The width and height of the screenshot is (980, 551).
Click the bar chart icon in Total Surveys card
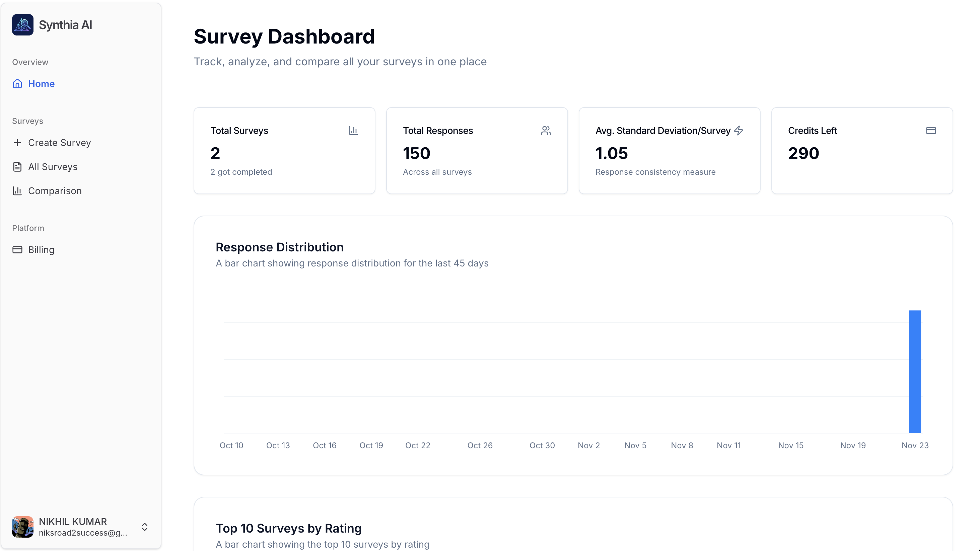353,131
